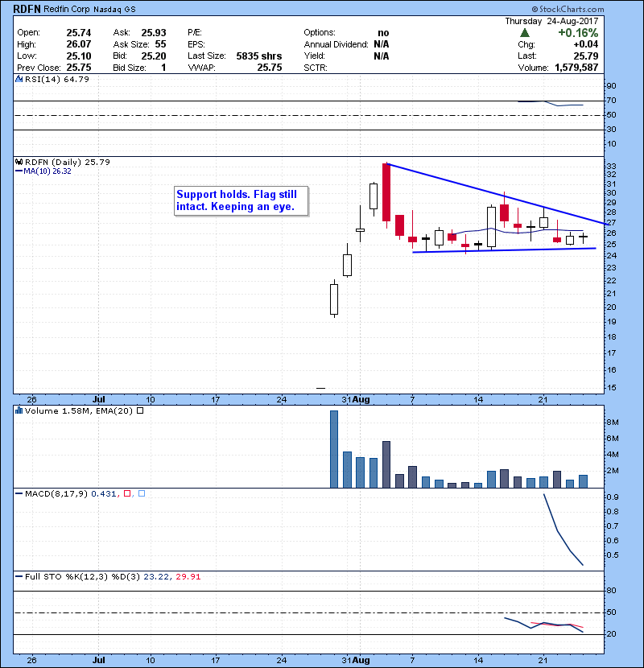
Task: Click the Last price 25.79 in the header
Action: (x=586, y=56)
